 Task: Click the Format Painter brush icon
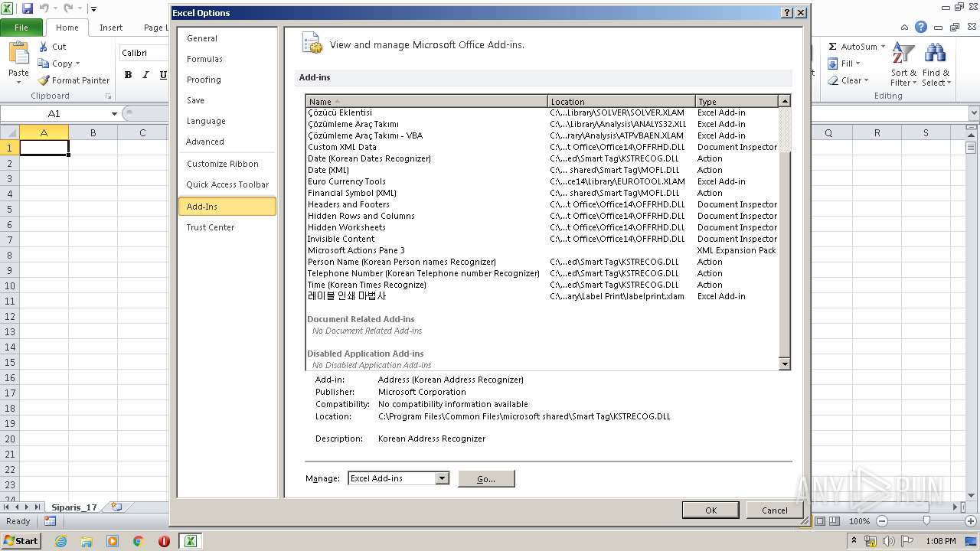coord(44,80)
